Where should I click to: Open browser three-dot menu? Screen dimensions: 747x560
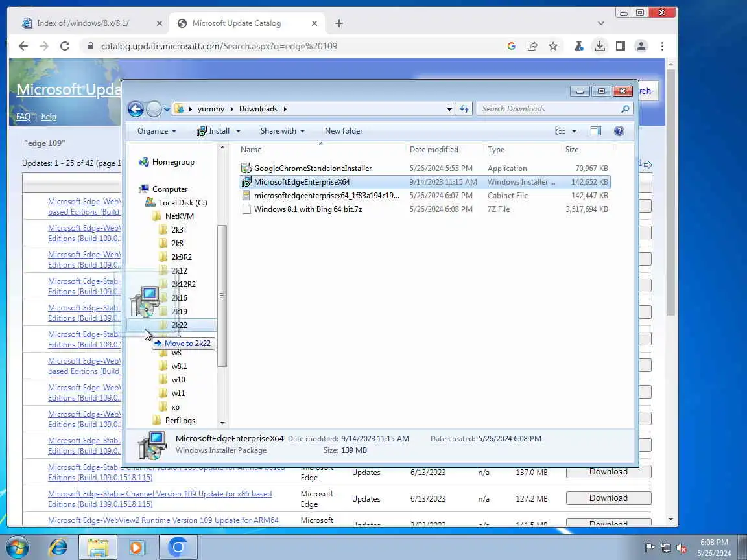tap(662, 46)
